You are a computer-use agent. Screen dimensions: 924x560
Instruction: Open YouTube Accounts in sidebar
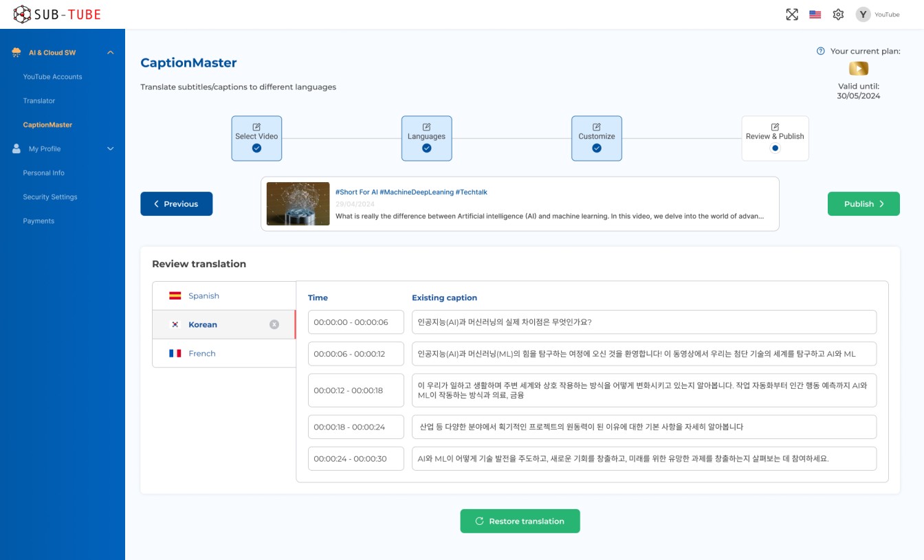52,77
